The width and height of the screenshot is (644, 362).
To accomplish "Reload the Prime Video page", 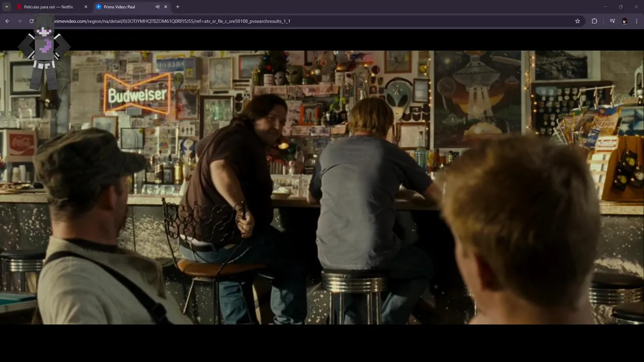I will [31, 21].
